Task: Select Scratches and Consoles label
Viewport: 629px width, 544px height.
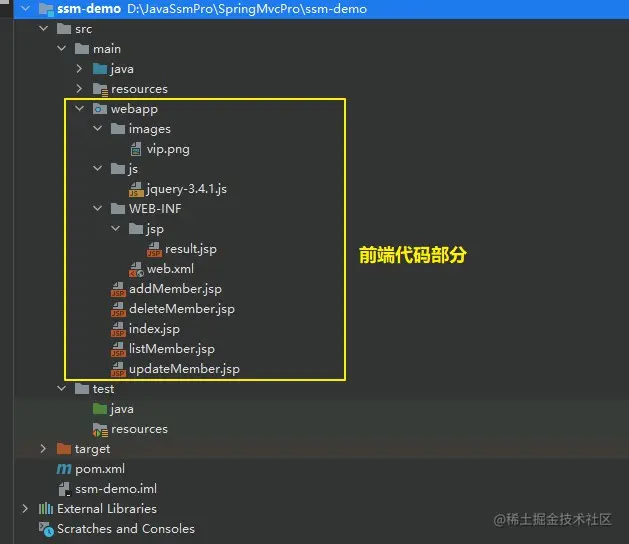Action: [126, 529]
